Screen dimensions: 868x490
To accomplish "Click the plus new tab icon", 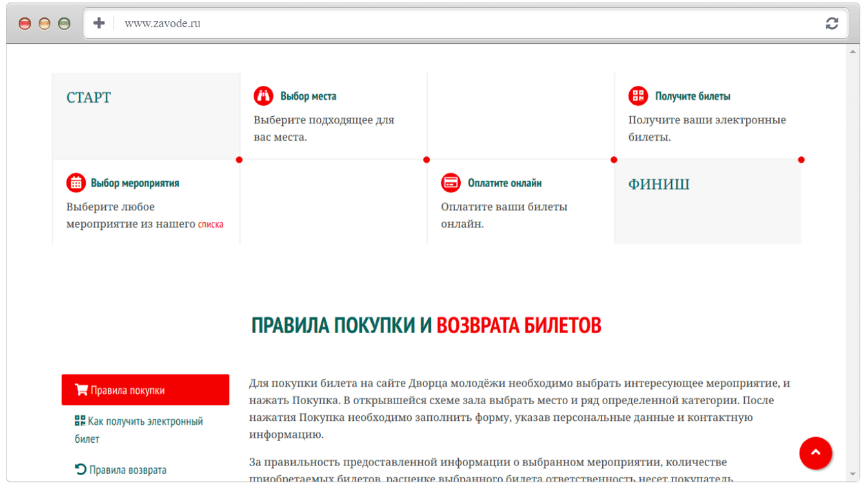I will tap(99, 23).
